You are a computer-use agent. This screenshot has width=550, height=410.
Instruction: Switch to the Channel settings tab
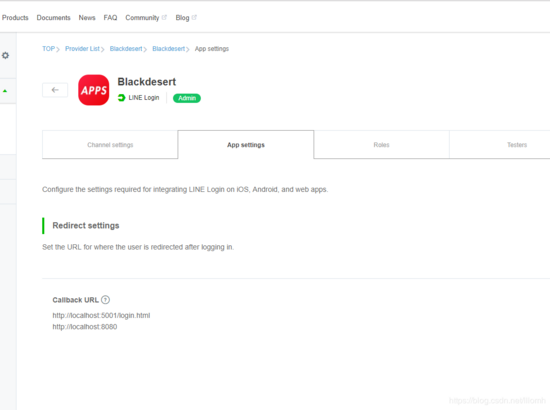(110, 145)
